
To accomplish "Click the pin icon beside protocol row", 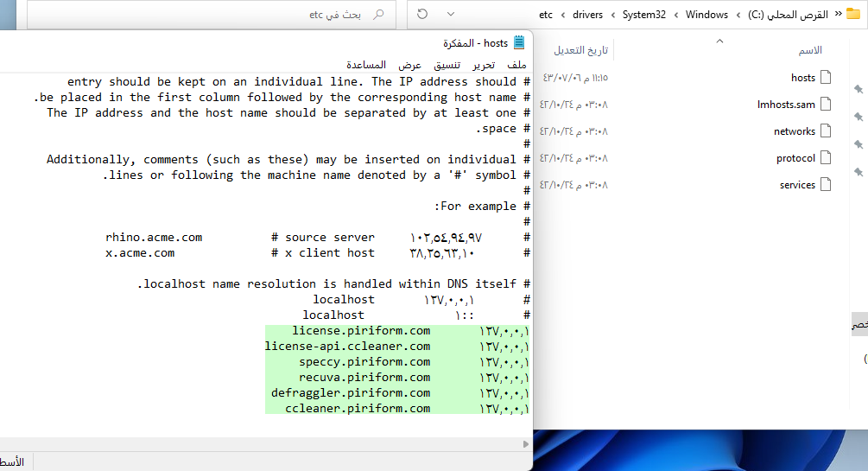I will (x=858, y=172).
